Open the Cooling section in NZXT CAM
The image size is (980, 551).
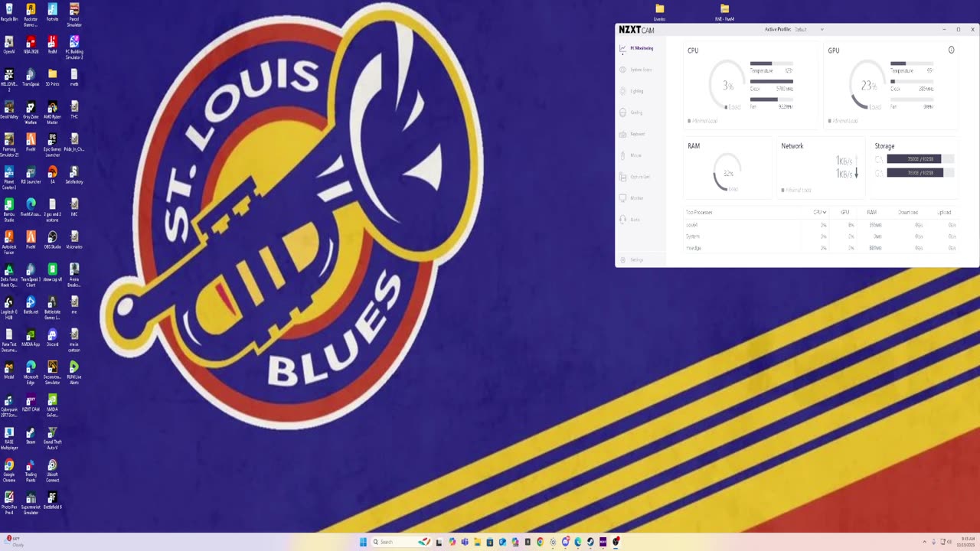point(632,112)
